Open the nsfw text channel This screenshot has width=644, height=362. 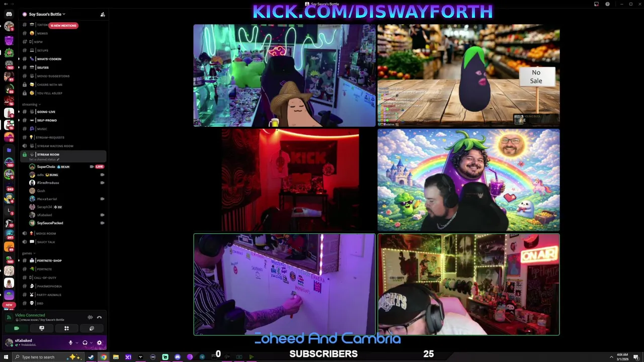(63, 42)
